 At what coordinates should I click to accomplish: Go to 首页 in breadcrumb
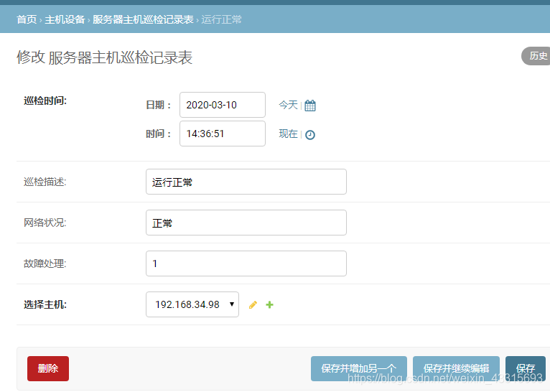click(27, 19)
